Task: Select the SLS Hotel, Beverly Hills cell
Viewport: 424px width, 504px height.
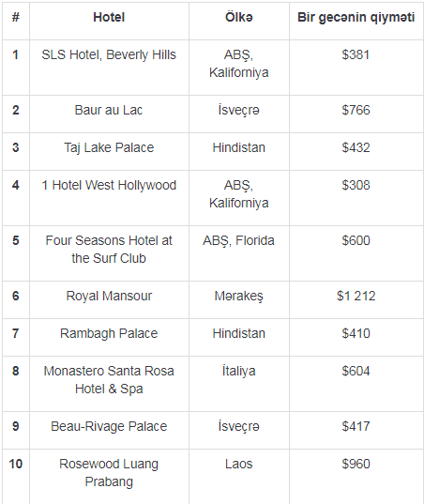Action: (x=109, y=55)
